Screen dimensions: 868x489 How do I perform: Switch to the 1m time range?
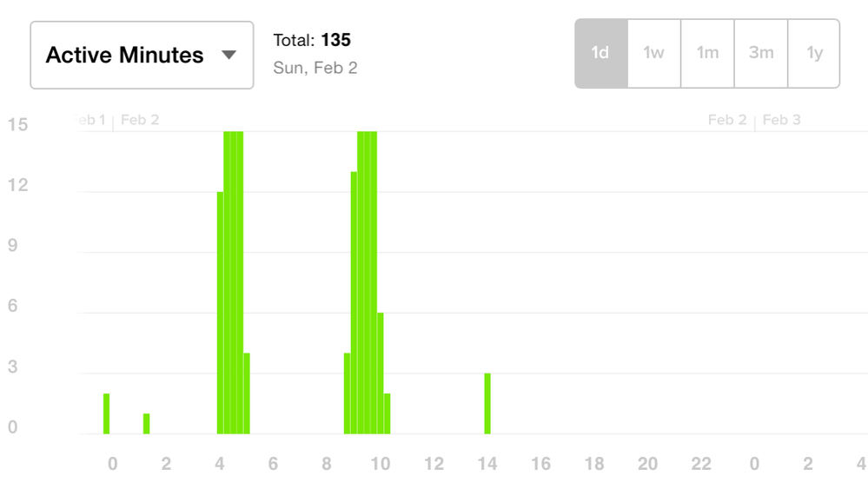pyautogui.click(x=707, y=53)
